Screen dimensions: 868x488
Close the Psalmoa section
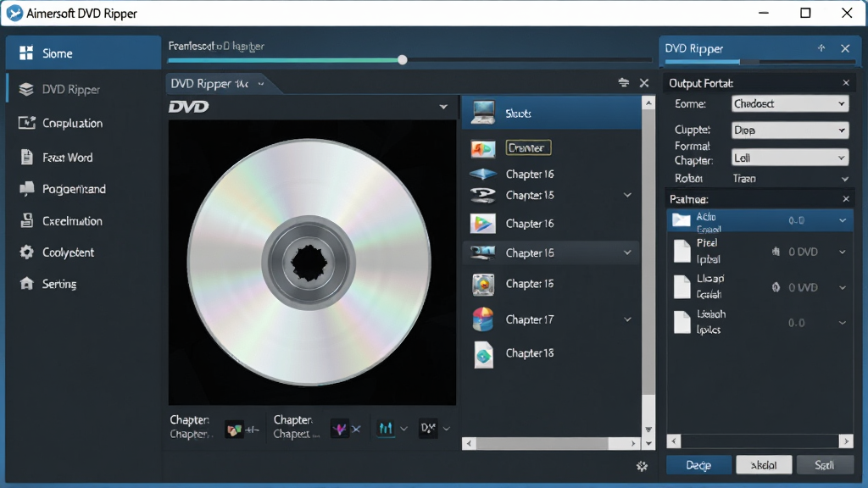846,198
